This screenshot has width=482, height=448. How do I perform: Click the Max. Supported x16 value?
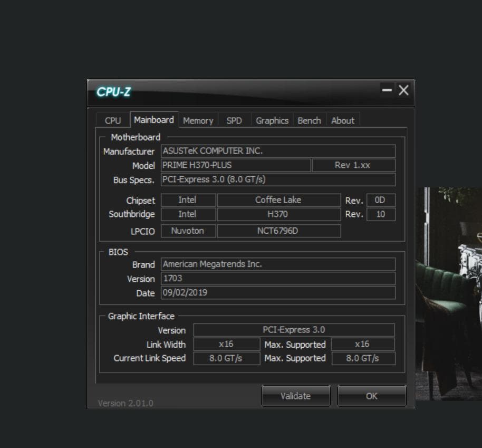click(x=363, y=344)
